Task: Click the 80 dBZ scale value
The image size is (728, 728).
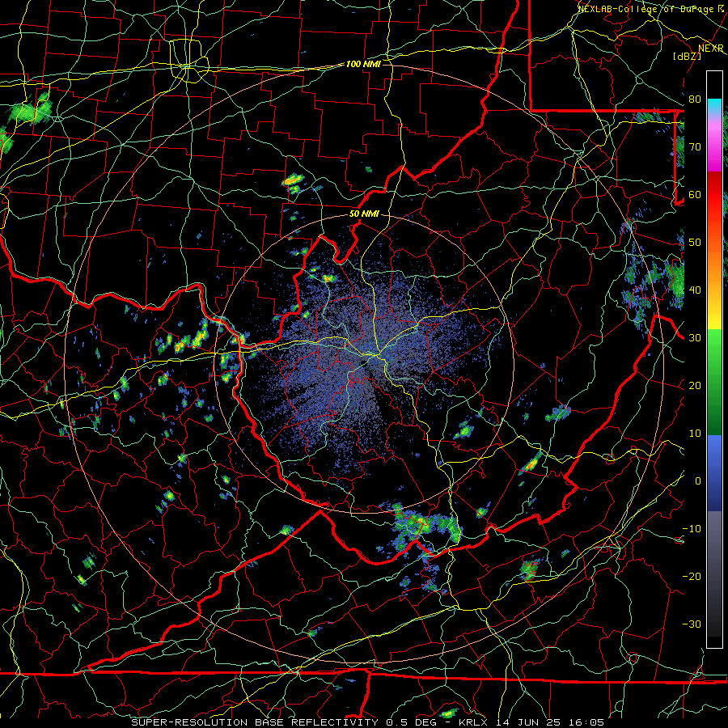Action: pos(695,99)
